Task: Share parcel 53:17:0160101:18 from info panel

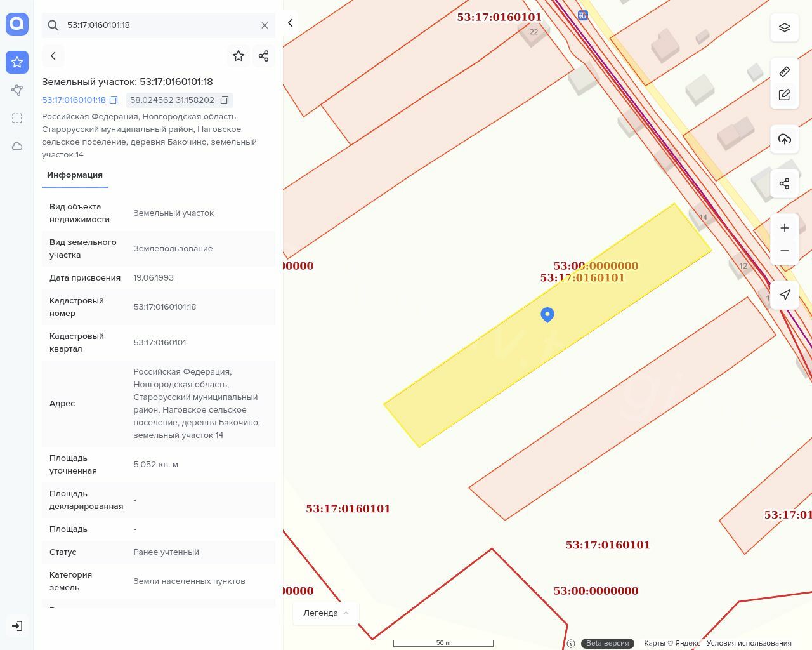Action: point(264,56)
